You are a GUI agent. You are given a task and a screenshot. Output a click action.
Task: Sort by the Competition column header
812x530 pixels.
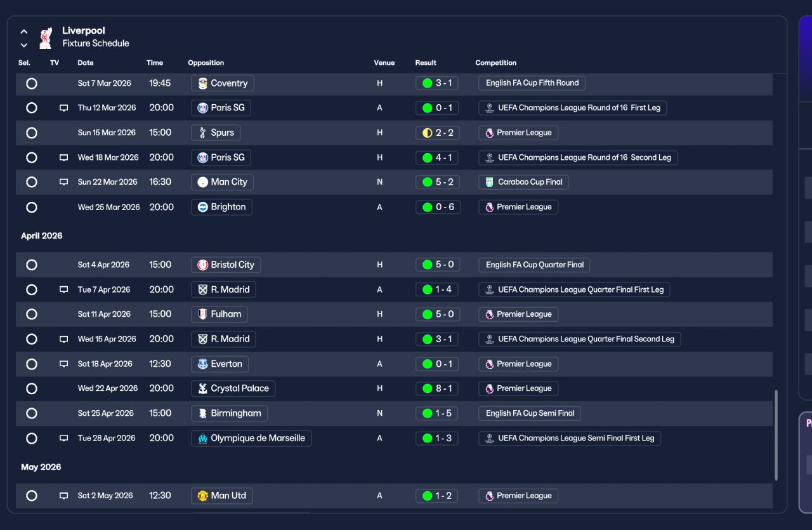495,63
